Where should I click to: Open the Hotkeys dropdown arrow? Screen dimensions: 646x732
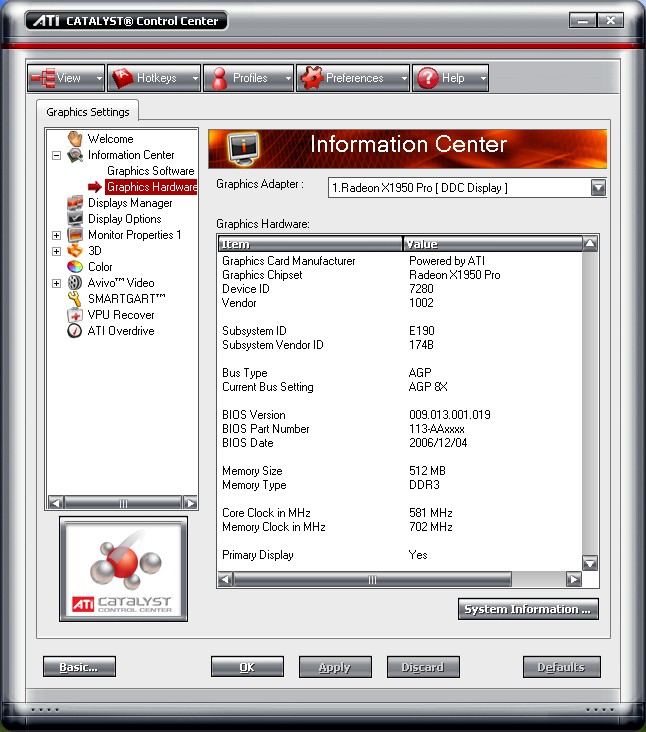coord(195,78)
